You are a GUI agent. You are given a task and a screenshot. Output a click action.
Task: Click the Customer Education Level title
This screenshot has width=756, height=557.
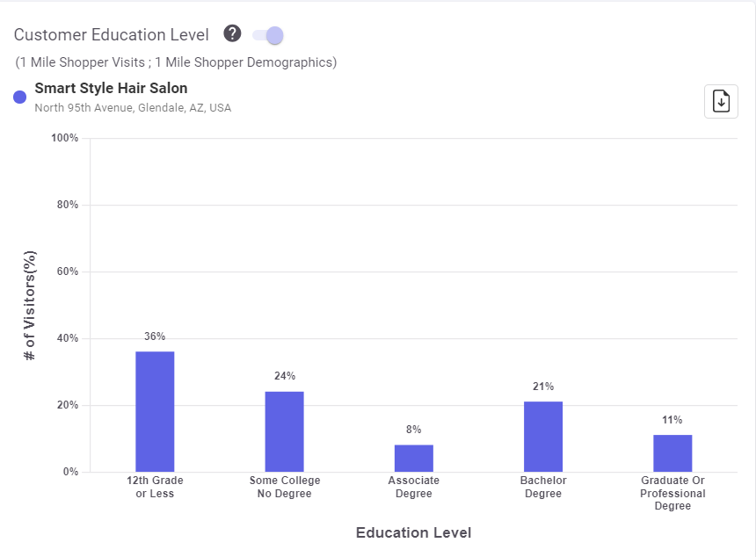coord(112,35)
